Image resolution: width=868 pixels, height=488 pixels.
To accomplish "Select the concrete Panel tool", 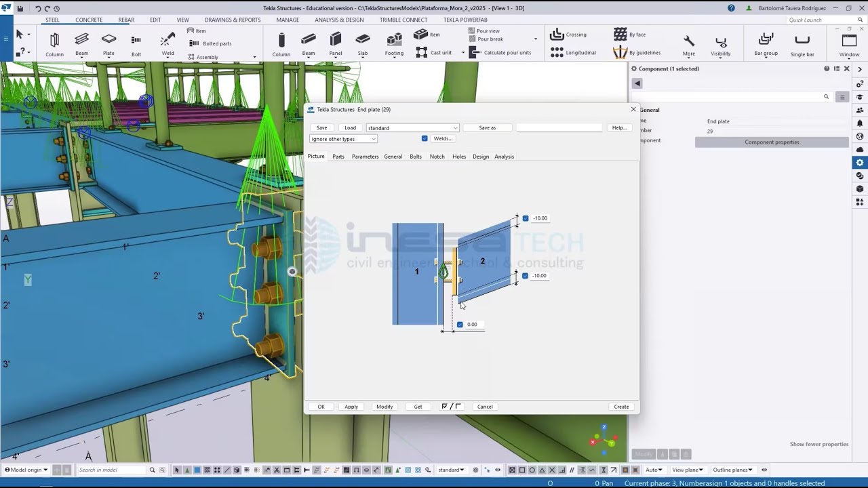I will point(336,44).
